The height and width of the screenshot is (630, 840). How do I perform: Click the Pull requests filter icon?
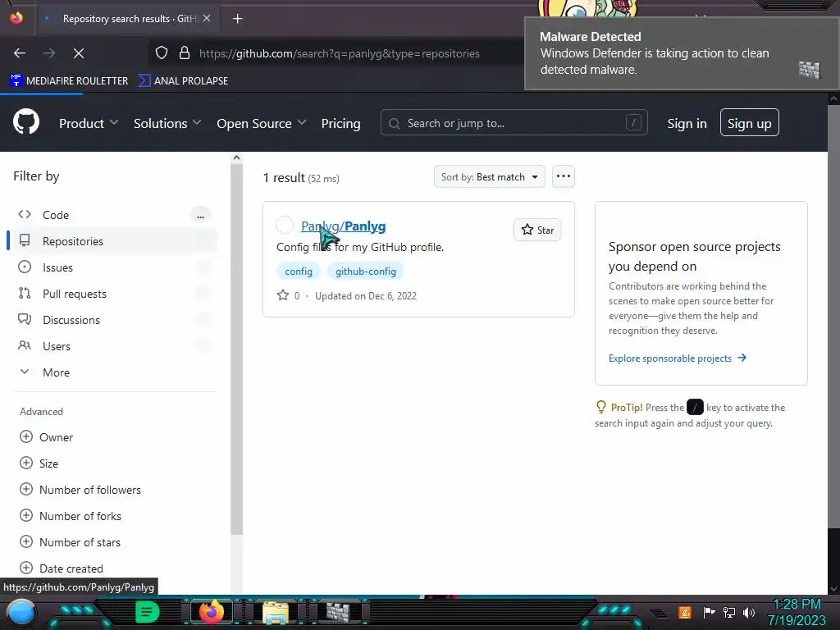[25, 293]
